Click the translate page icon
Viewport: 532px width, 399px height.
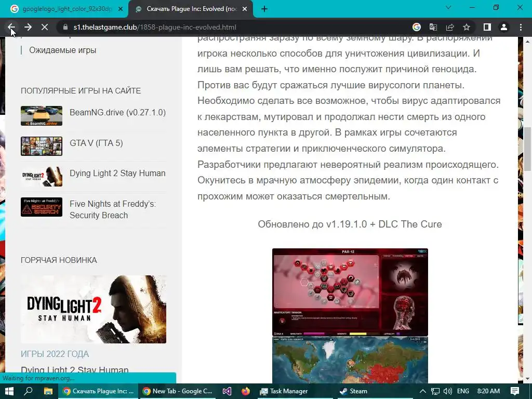coord(433,27)
